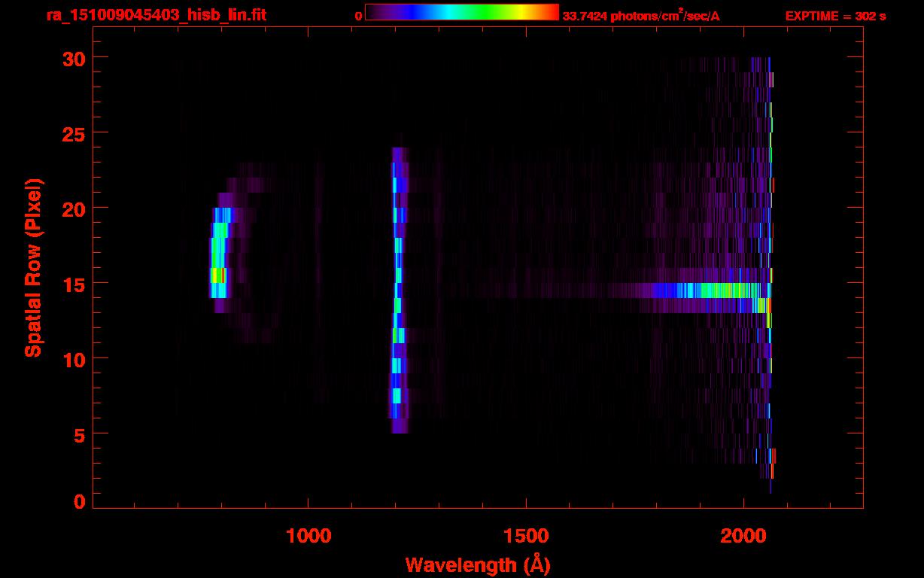Click the EXPTIME = 302 s text
Viewport: 924px width, 578px height.
tap(835, 16)
